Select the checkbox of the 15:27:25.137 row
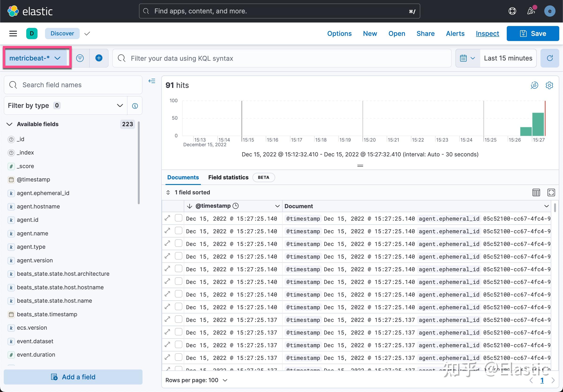The width and height of the screenshot is (563, 392). 178,320
